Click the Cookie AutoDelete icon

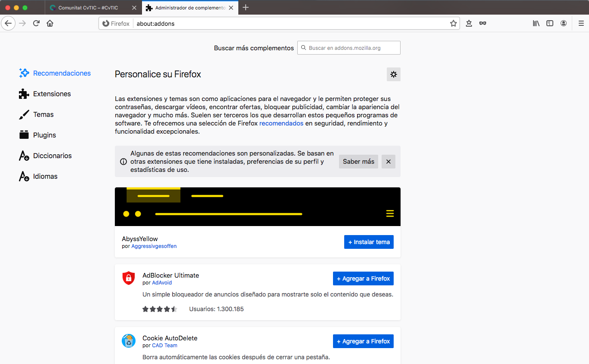[129, 341]
